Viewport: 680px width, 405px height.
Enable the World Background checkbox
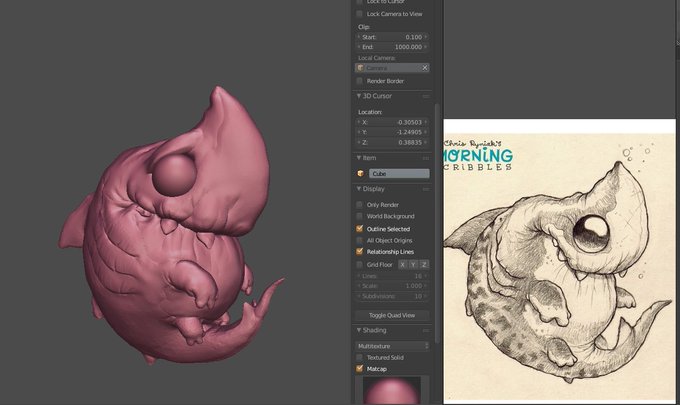coord(359,216)
